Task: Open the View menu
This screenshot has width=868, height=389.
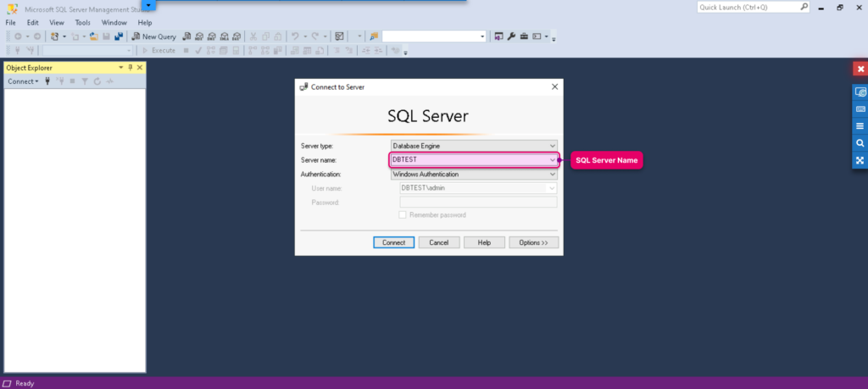Action: [x=57, y=23]
